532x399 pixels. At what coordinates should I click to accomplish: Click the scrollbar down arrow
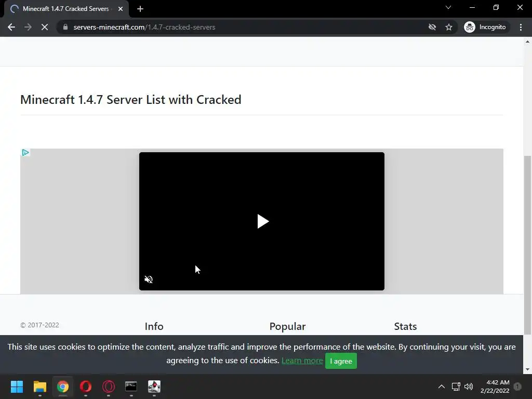(527, 369)
